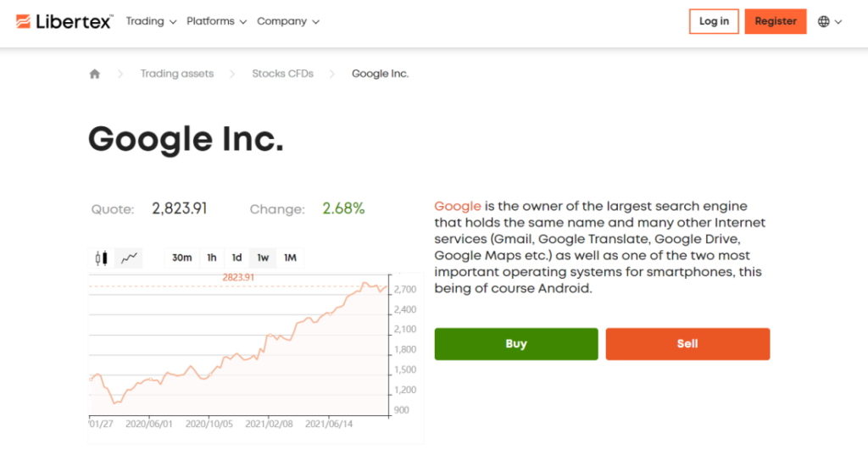
Task: Expand the Company dropdown menu
Action: [288, 21]
